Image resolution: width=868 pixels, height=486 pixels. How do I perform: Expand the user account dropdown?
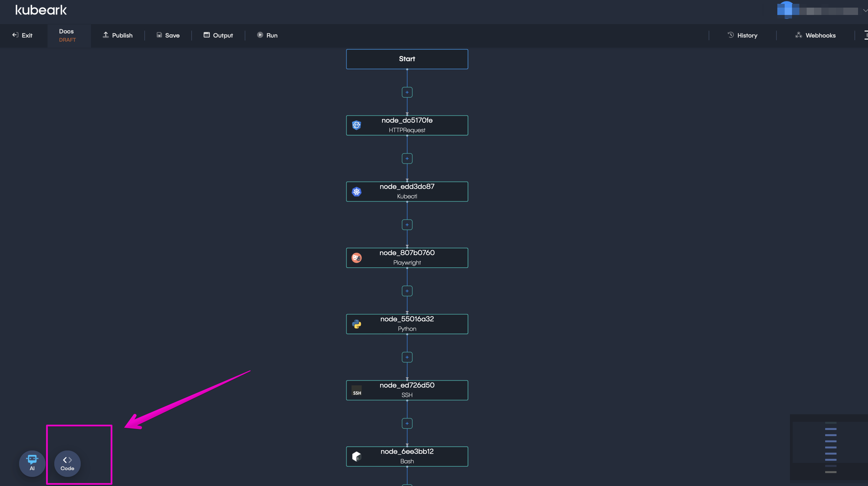point(865,11)
